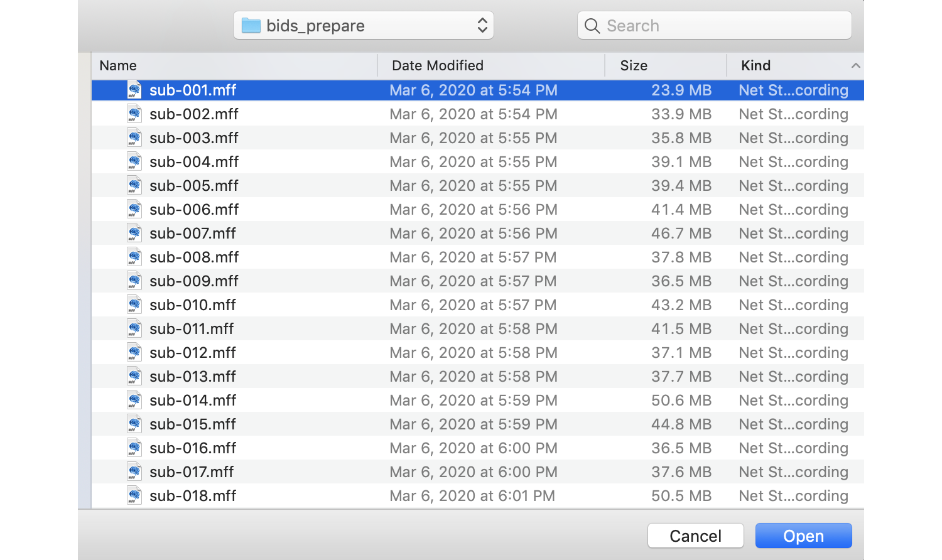Click the magnifying glass search icon
This screenshot has height=560, width=942.
coord(592,26)
